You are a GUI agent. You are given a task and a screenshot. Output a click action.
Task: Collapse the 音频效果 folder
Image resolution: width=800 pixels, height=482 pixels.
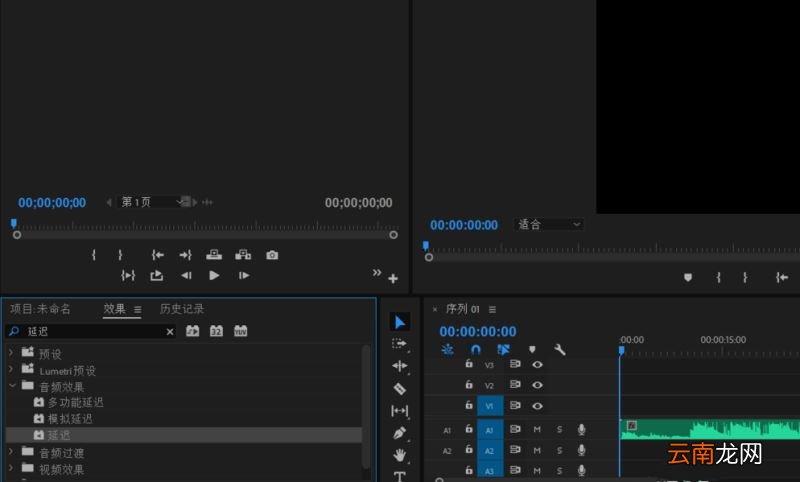12,386
